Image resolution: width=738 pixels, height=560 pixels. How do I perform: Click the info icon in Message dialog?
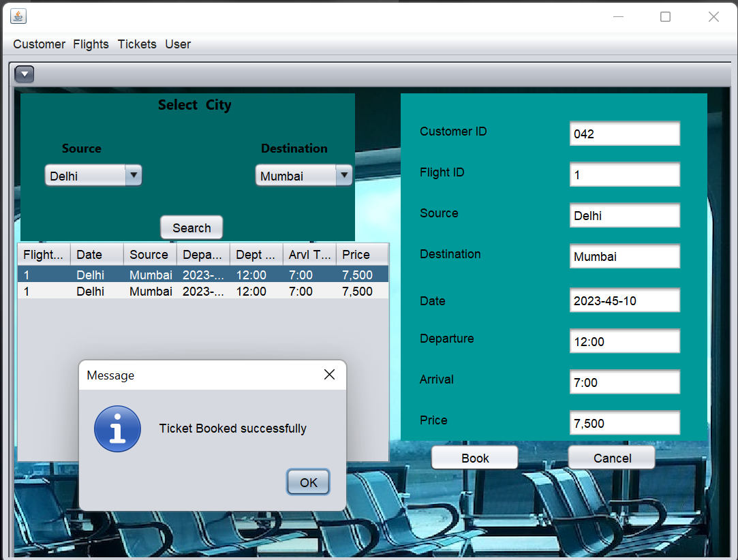click(117, 429)
